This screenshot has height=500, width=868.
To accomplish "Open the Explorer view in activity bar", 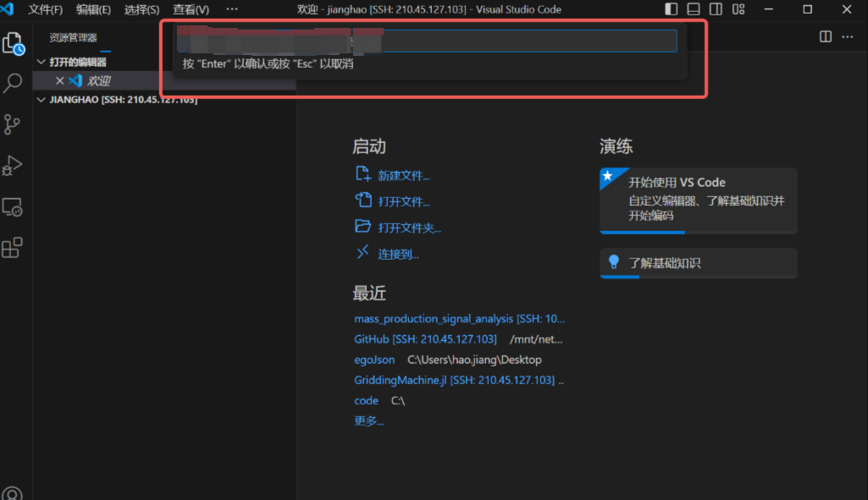I will pos(13,42).
